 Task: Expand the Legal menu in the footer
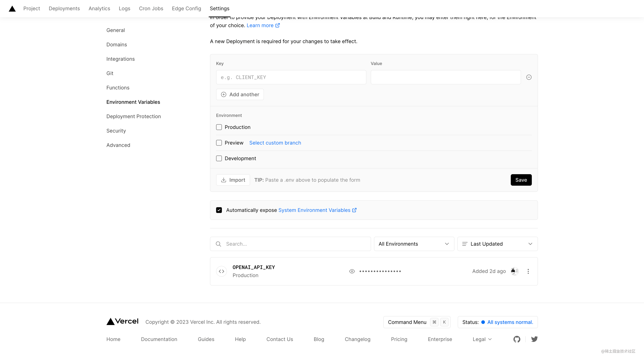click(x=482, y=339)
